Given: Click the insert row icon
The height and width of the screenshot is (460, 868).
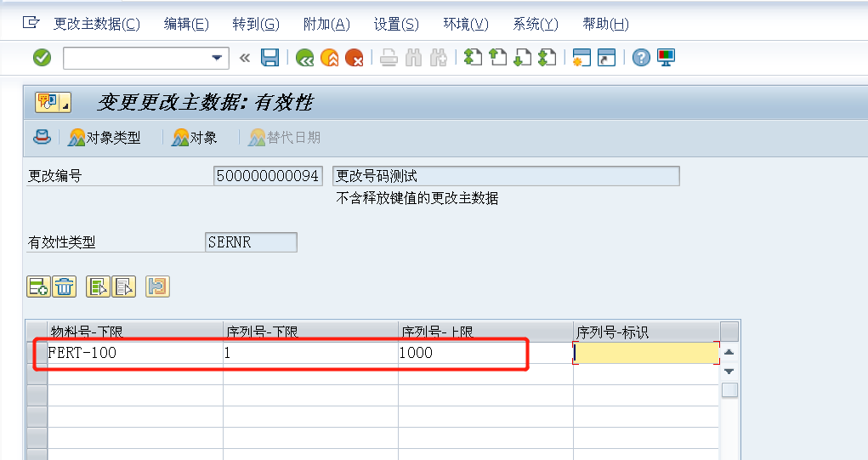Looking at the screenshot, I should point(38,287).
